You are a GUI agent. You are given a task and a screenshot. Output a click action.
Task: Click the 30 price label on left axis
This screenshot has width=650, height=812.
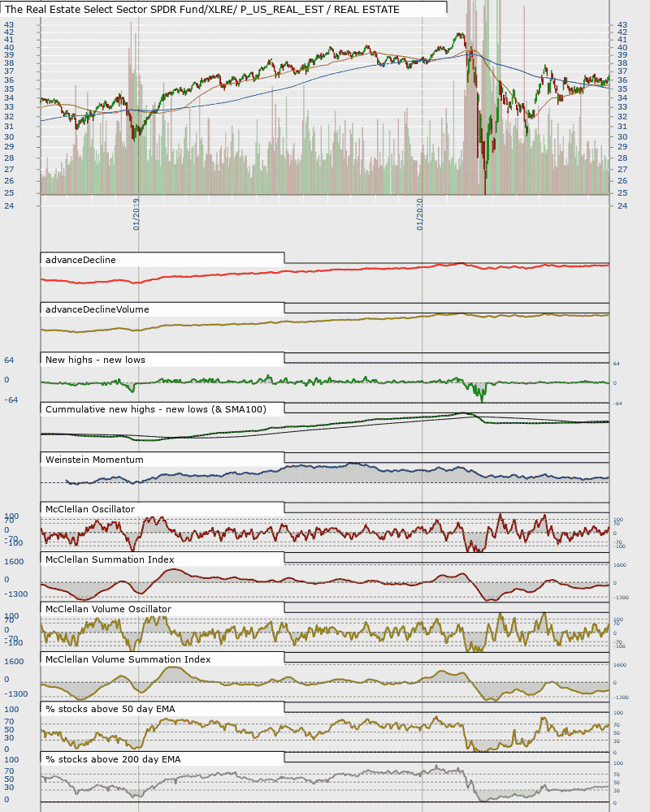click(9, 137)
